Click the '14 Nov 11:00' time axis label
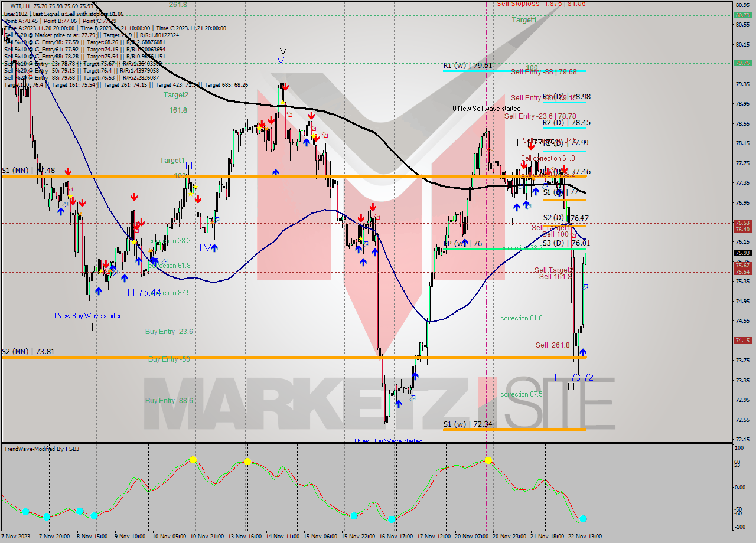The height and width of the screenshot is (543, 756). 282,537
